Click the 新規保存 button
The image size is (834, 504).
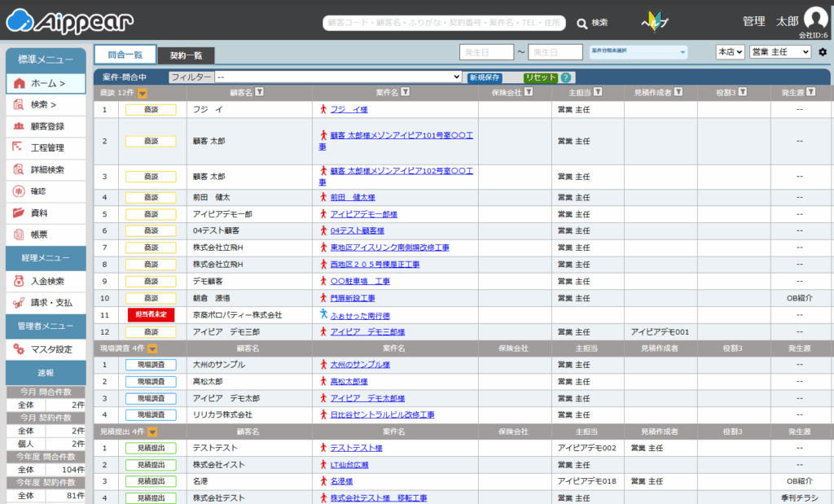(485, 77)
